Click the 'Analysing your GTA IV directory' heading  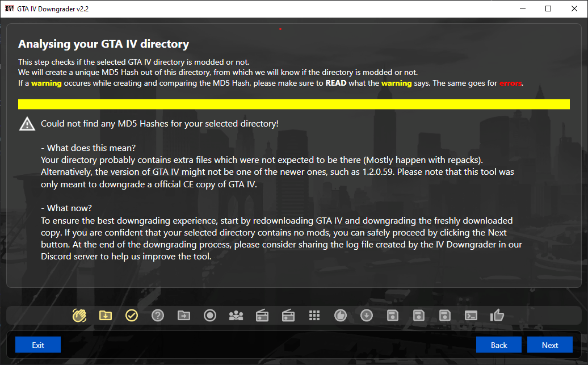coord(103,44)
